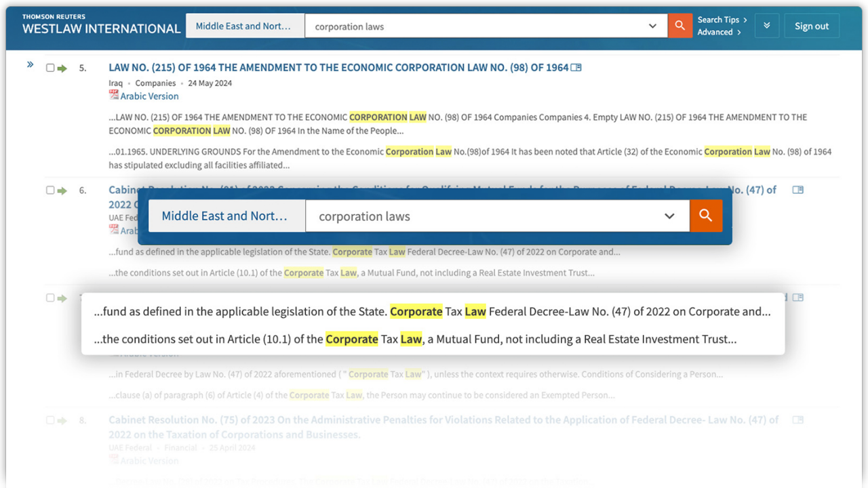Click green arrow icon beside result 5
Screen dimensions: 868x488
pyautogui.click(x=62, y=68)
